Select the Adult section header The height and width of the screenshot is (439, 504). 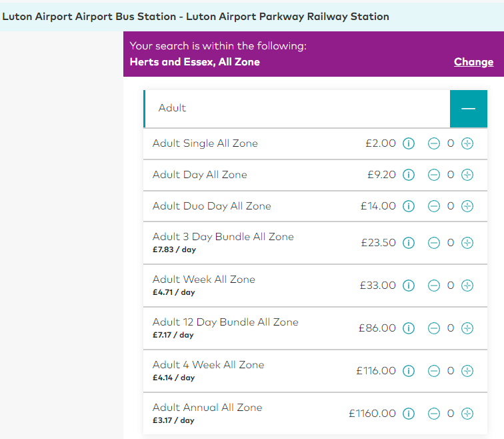coord(297,109)
